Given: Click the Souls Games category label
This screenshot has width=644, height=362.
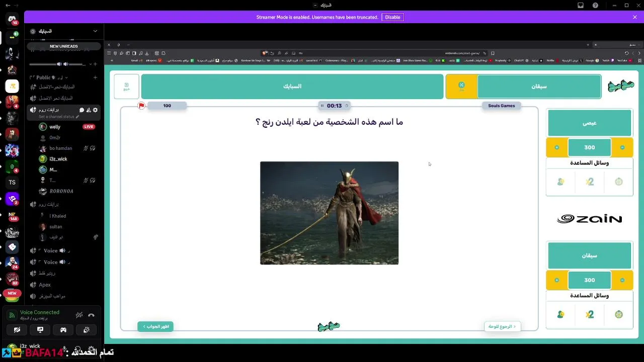Looking at the screenshot, I should [x=502, y=106].
